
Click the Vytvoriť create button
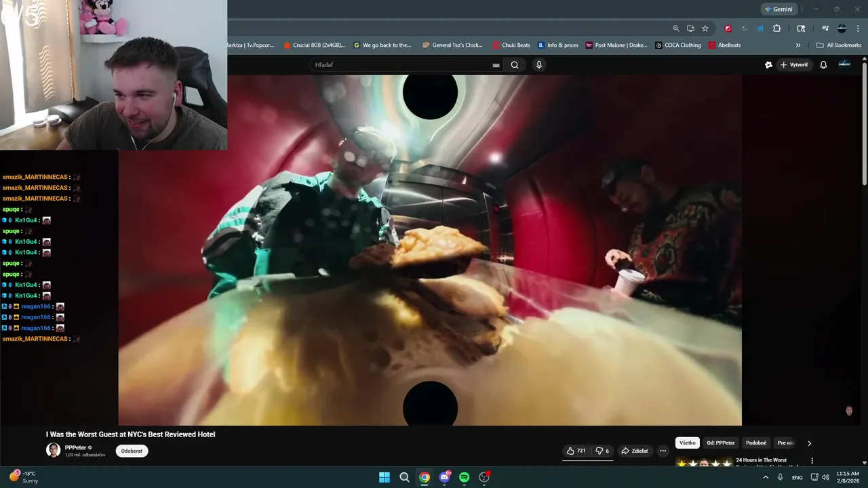(x=794, y=65)
